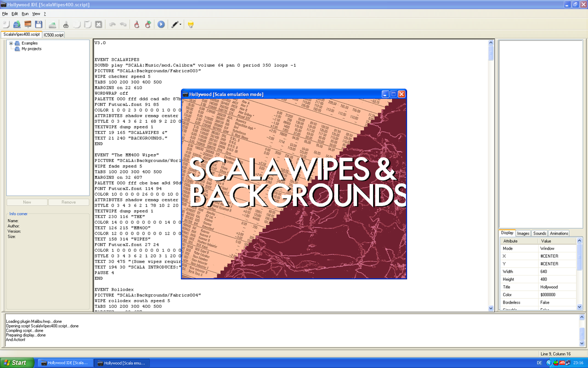588x368 pixels.
Task: Click code editor scrollbar up arrow
Action: pyautogui.click(x=491, y=43)
